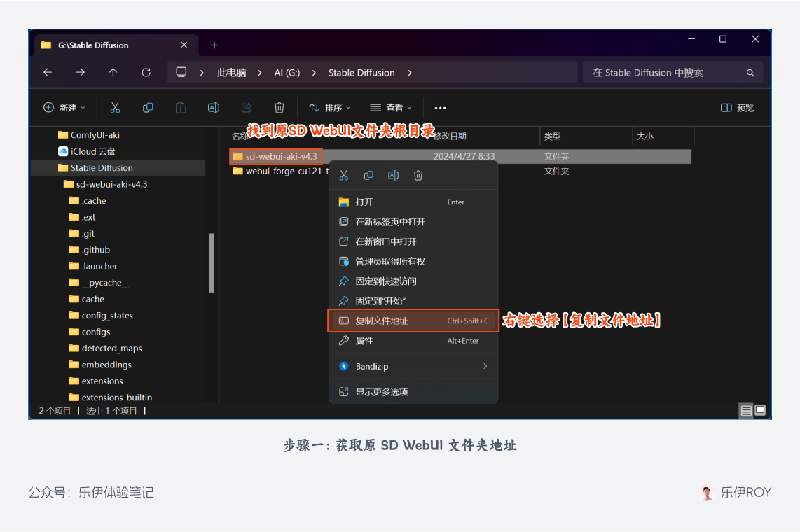Switch to large icons view via the status bar toggle
The width and height of the screenshot is (800, 532).
pos(759,411)
